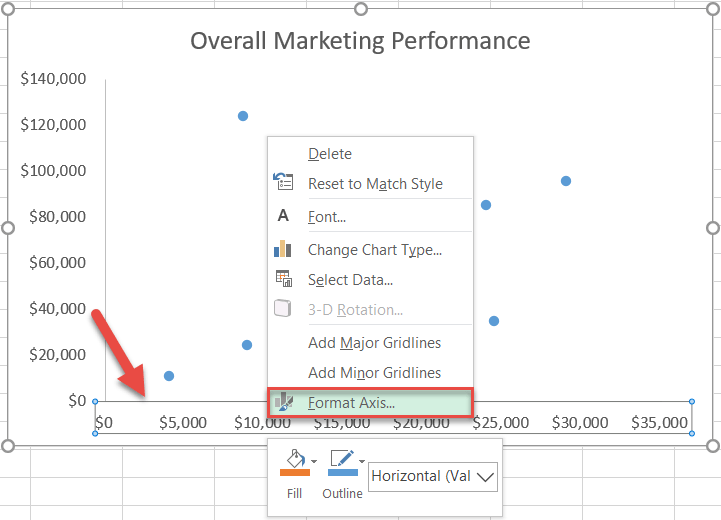Choose Add Major Gridlines
This screenshot has height=520, width=721.
point(370,343)
